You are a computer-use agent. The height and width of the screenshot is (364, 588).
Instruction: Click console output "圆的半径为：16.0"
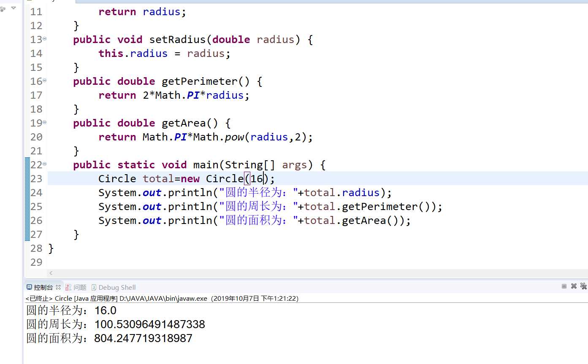pos(71,310)
